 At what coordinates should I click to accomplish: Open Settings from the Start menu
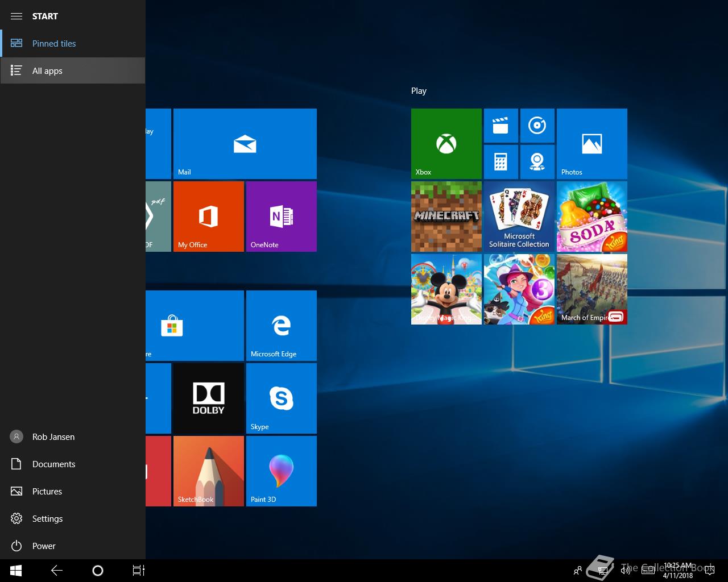[73, 518]
